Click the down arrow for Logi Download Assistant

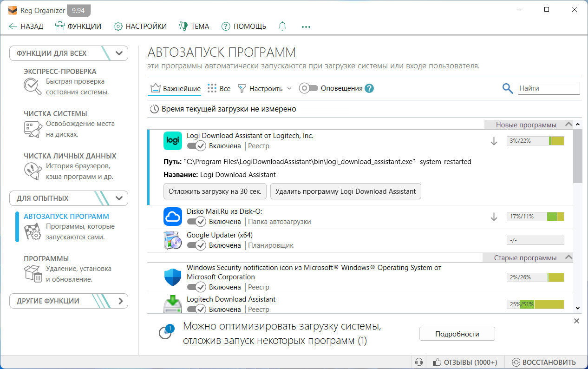(494, 141)
